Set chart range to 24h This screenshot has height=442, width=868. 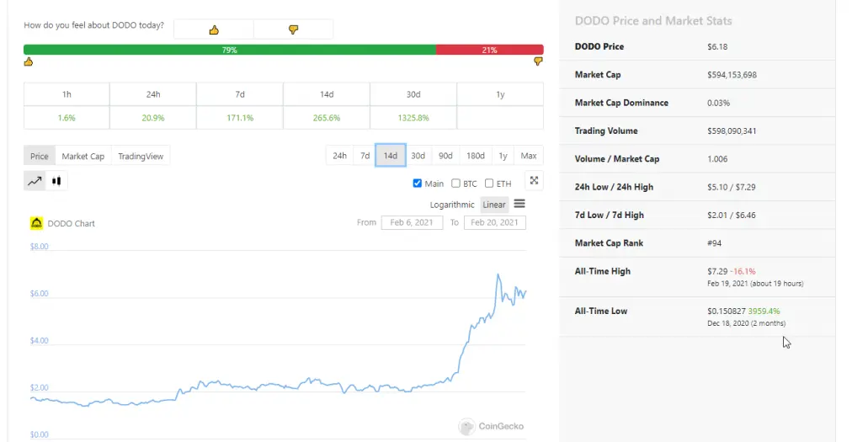pyautogui.click(x=340, y=156)
